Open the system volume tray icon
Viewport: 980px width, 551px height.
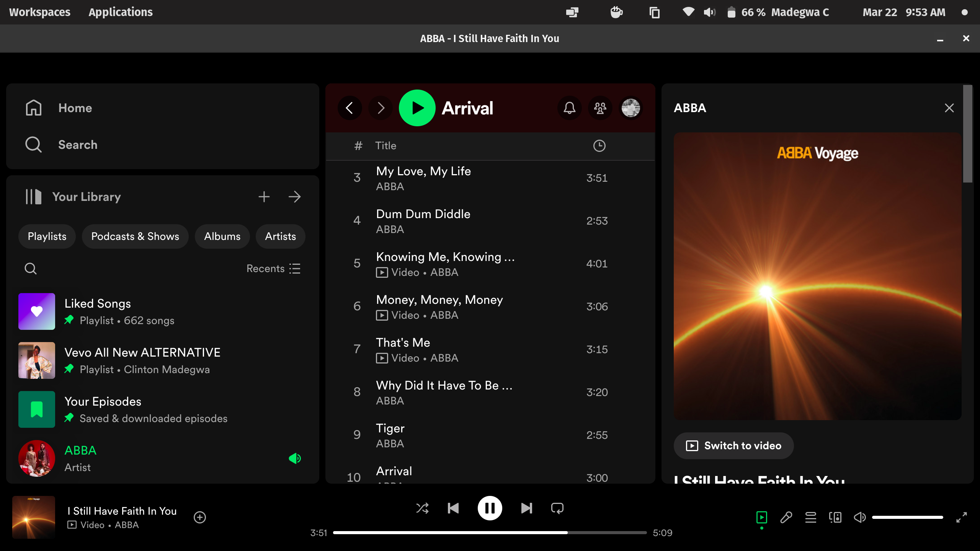[709, 12]
